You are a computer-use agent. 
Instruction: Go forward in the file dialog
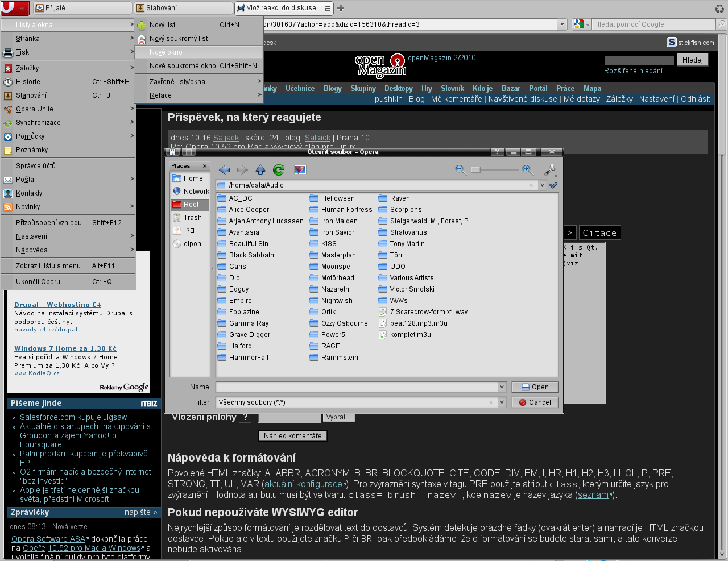tap(242, 170)
